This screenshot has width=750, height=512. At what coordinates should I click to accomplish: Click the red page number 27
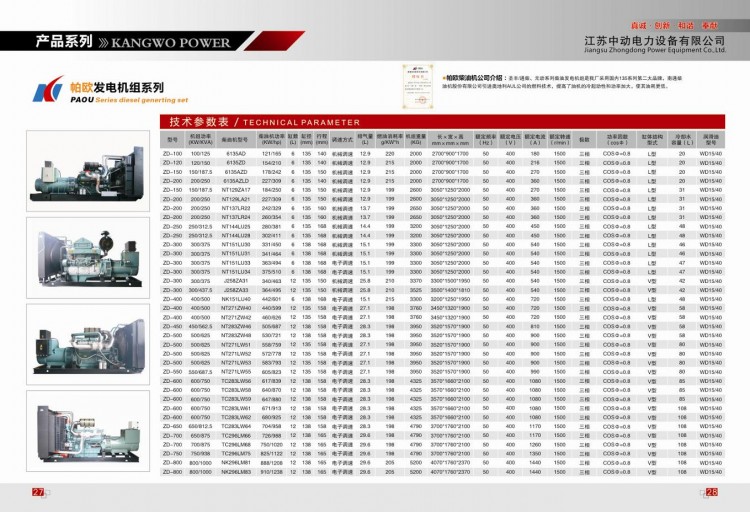coord(38,492)
